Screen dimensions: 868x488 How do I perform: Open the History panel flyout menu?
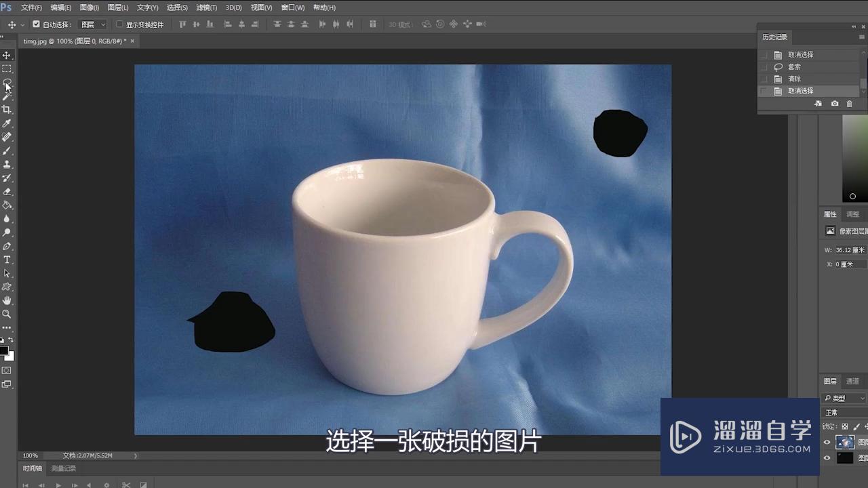(863, 37)
